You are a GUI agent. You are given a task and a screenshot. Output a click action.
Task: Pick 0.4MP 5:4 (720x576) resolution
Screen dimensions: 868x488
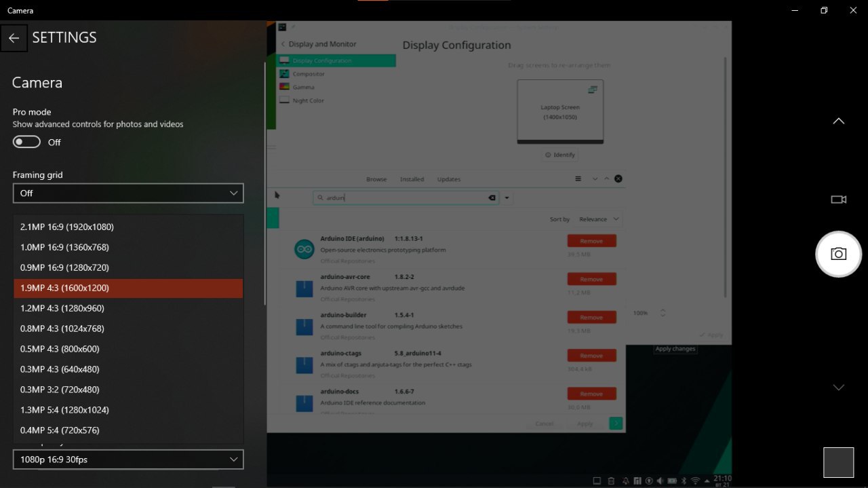tap(128, 430)
